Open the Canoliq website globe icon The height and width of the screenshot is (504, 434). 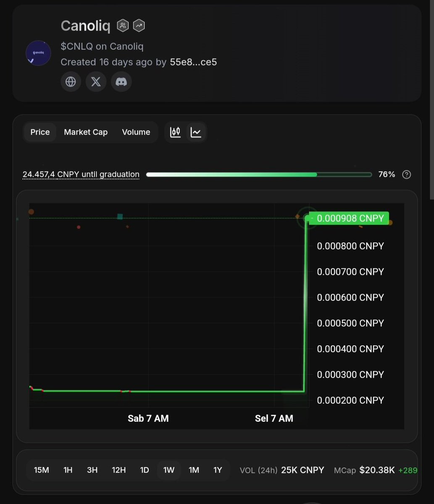tap(71, 82)
